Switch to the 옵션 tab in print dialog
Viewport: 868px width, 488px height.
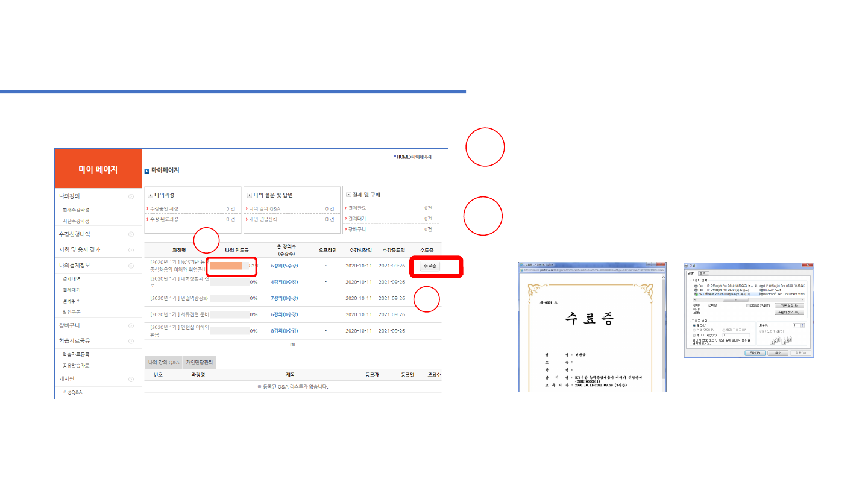coord(703,274)
